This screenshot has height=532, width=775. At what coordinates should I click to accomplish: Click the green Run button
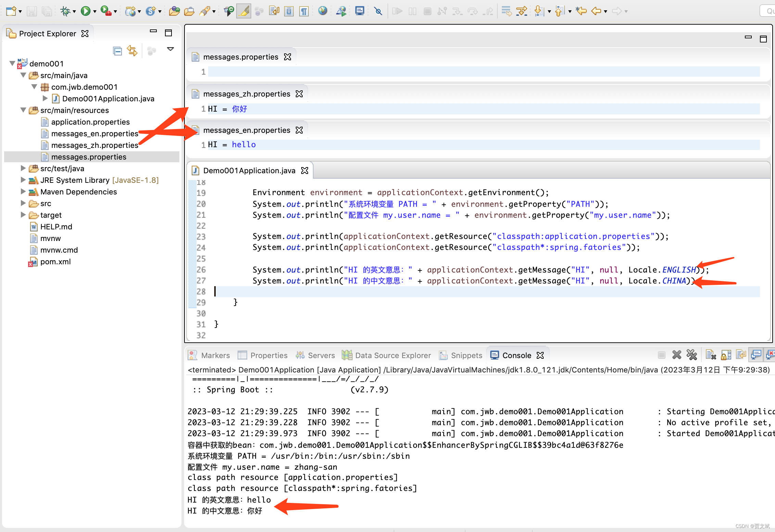[85, 11]
